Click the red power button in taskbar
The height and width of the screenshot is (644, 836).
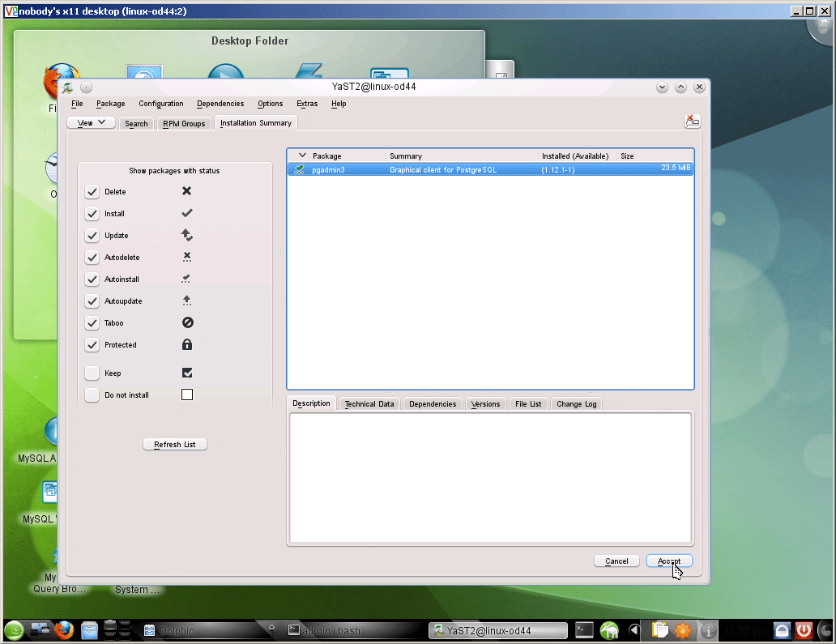(x=804, y=631)
